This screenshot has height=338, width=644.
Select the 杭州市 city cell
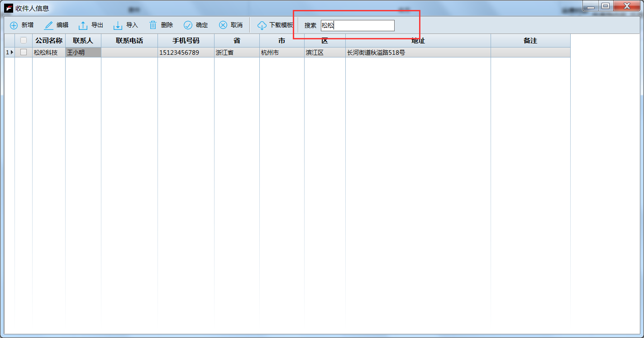(282, 52)
